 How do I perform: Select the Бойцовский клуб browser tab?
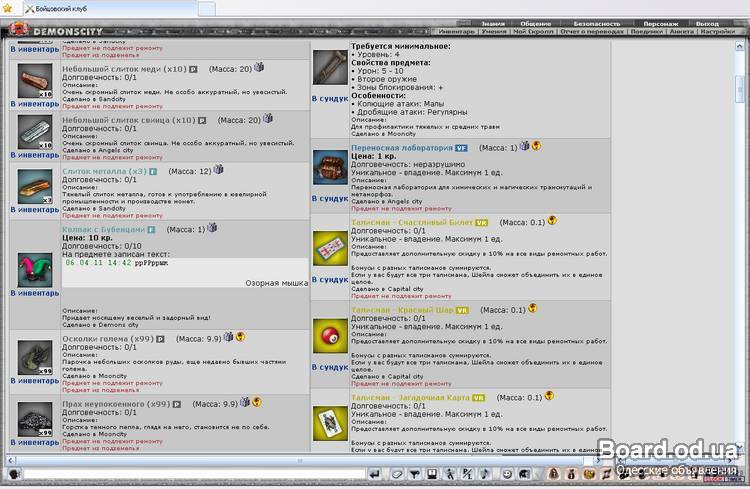pos(110,9)
